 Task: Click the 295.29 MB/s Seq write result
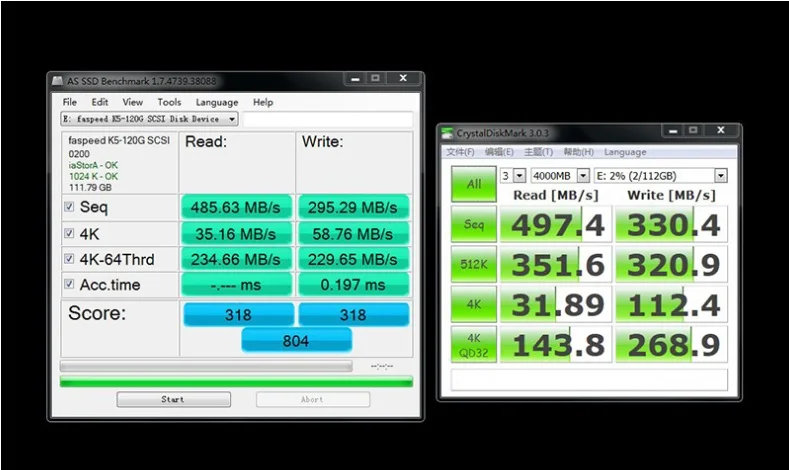click(x=353, y=207)
